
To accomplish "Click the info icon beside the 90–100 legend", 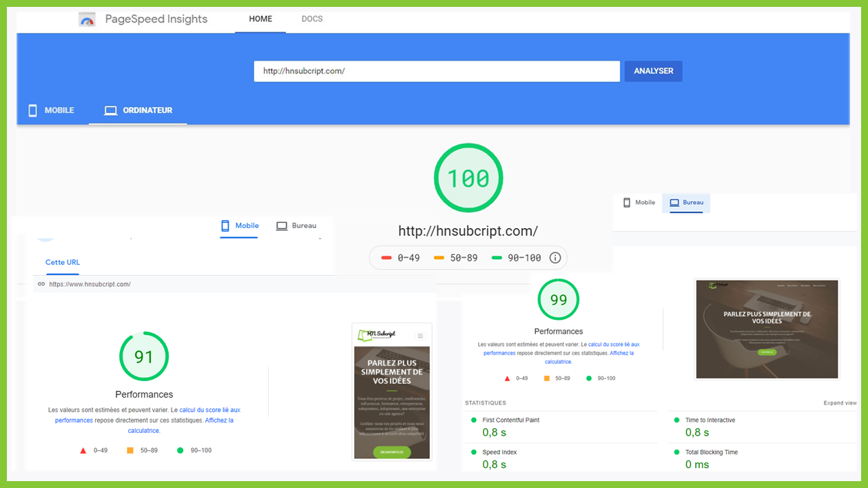I will point(555,258).
